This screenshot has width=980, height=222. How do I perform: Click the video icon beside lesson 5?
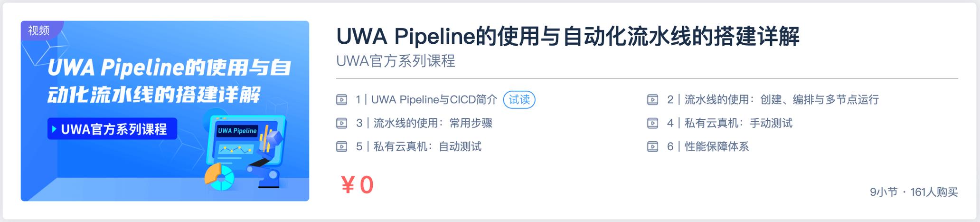pyautogui.click(x=341, y=147)
